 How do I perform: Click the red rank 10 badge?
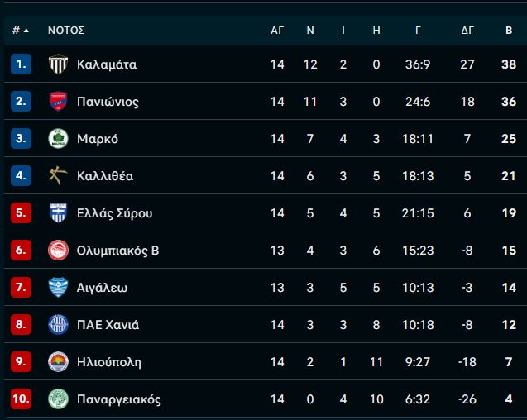pyautogui.click(x=21, y=399)
